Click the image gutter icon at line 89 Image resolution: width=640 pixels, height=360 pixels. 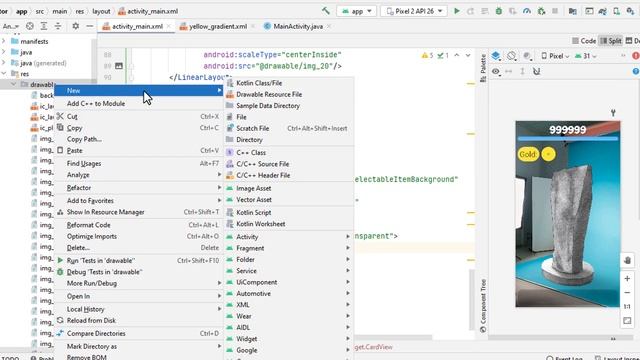(119, 66)
